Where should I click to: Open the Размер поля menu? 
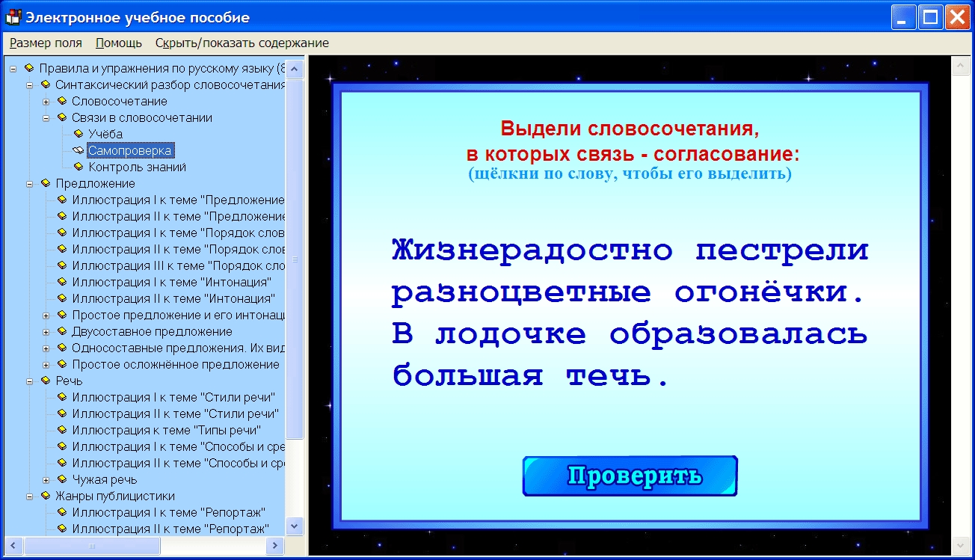click(46, 43)
